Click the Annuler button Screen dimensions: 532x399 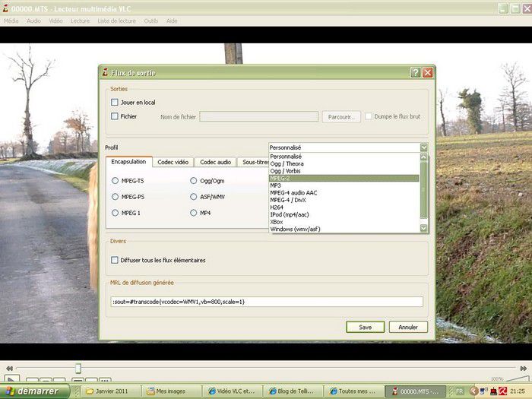click(408, 327)
